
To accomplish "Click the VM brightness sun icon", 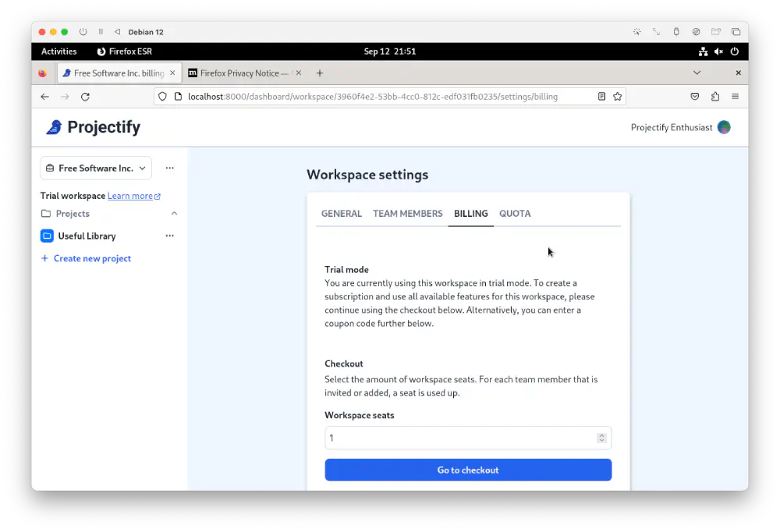I will [636, 32].
